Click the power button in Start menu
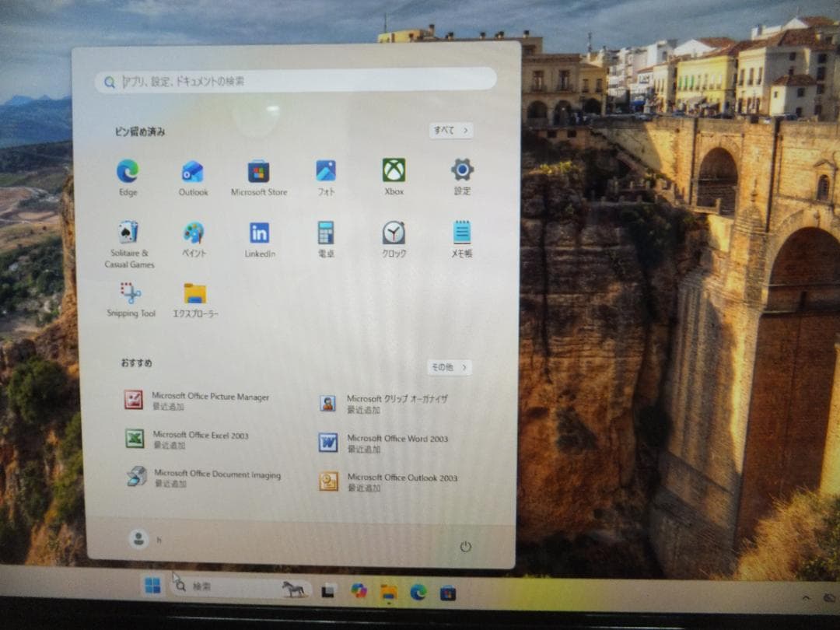The image size is (840, 630). point(466,547)
